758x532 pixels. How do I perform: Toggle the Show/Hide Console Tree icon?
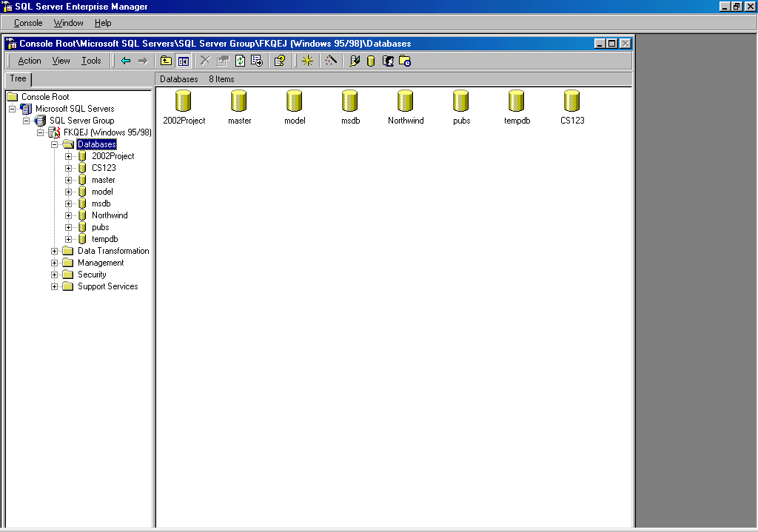[183, 61]
